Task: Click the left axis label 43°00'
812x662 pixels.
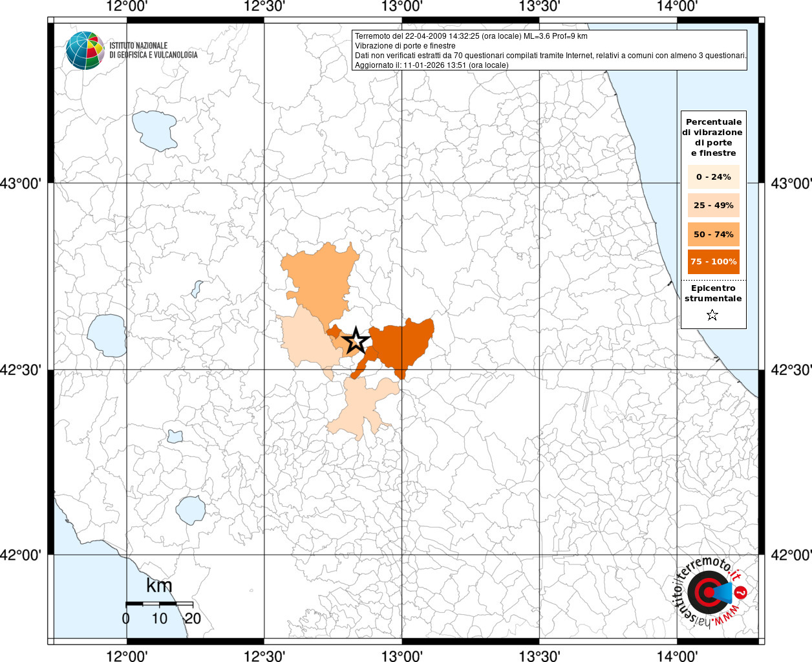Action: coord(20,183)
